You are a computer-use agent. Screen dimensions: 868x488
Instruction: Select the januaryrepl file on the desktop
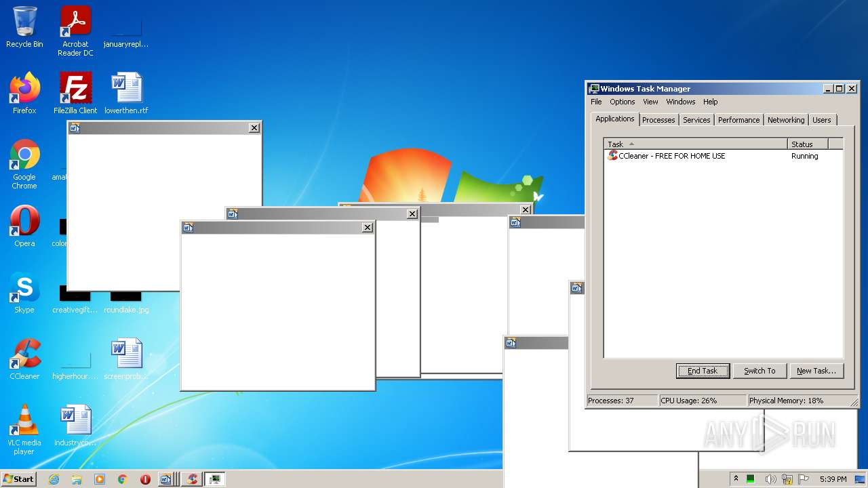tap(126, 31)
